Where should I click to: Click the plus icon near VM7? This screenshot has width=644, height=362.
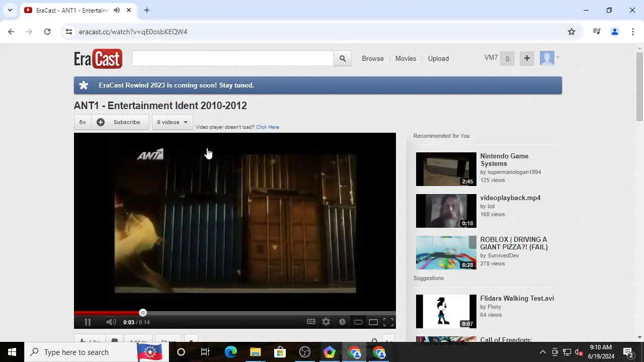click(x=527, y=58)
